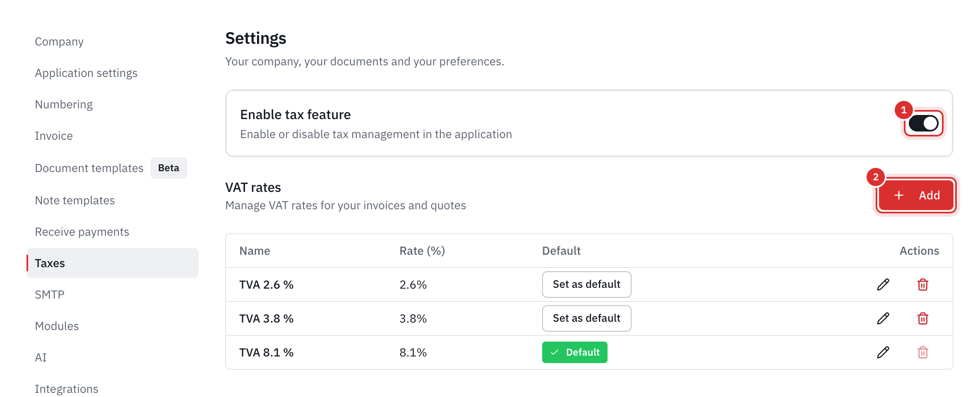Select the TVA 8.1 % name cell
980x397 pixels.
click(x=267, y=353)
